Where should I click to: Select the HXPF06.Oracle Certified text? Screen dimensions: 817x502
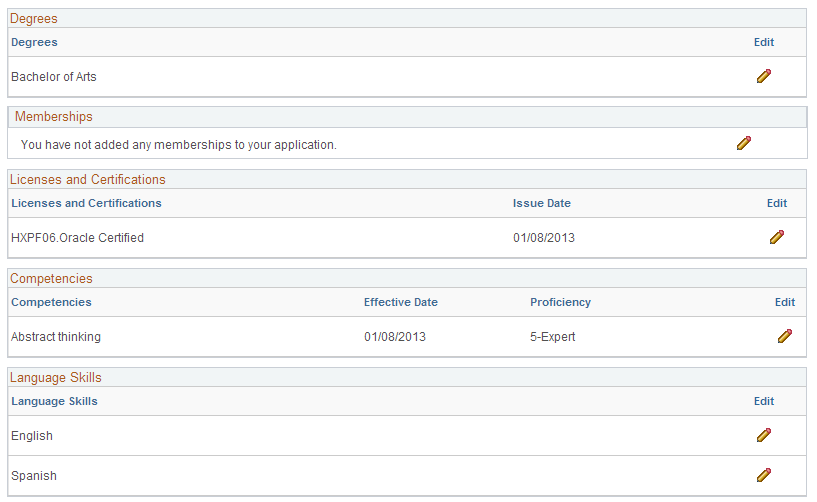pyautogui.click(x=77, y=238)
